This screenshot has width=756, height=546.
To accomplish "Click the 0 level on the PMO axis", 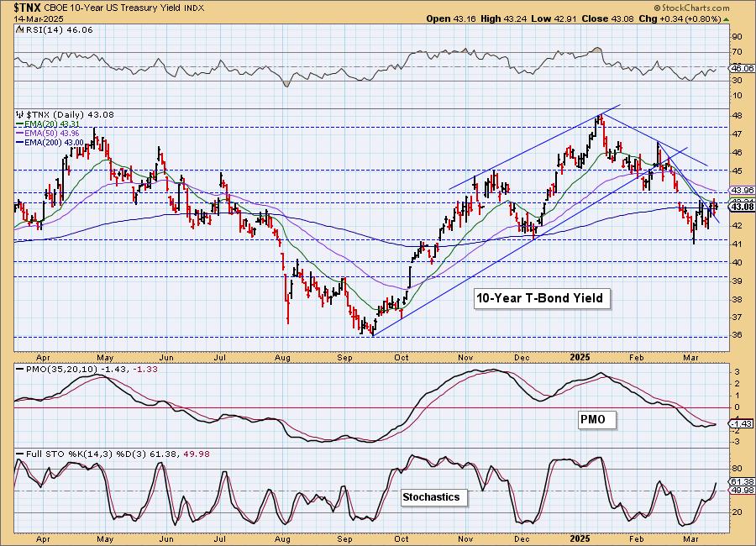I will pyautogui.click(x=738, y=407).
